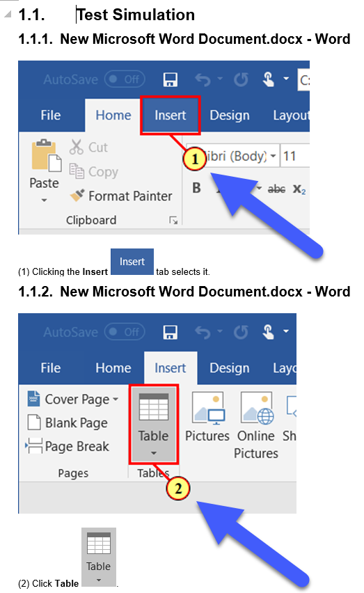Click the Pictures icon
Viewport: 364px width, 593px height.
208,407
